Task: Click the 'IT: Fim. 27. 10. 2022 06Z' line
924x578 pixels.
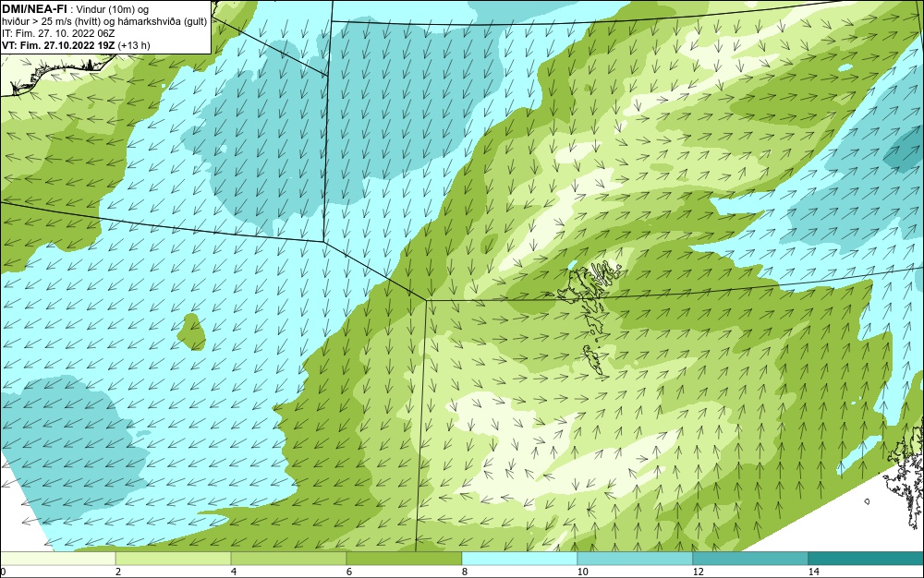Action: click(58, 33)
